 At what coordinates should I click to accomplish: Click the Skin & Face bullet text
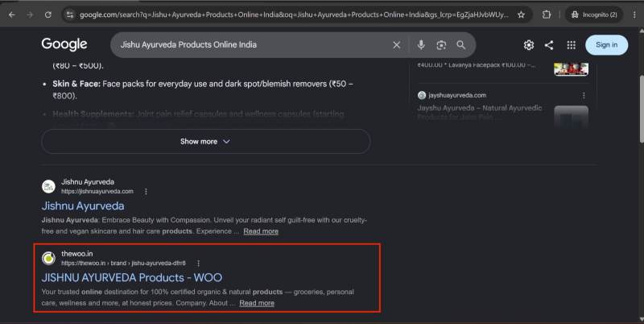[x=203, y=89]
